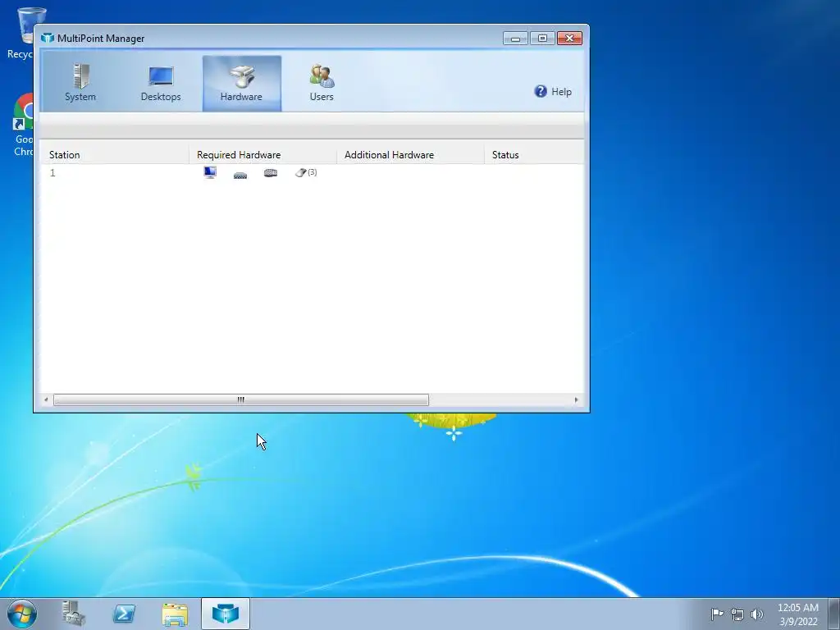Screen dimensions: 840x630
Task: Click the scrollbar right arrow
Action: coord(577,399)
